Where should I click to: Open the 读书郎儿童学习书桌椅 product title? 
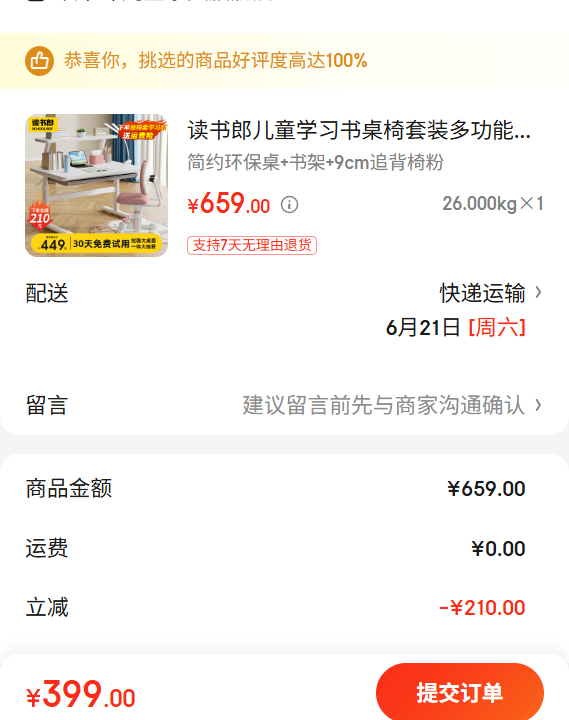359,130
